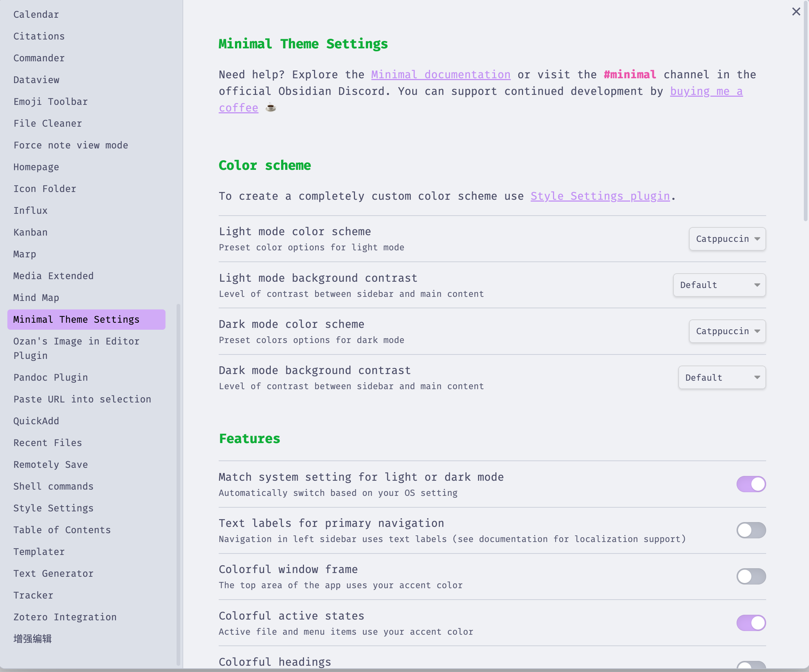The height and width of the screenshot is (672, 809).
Task: Expand Dark mode color scheme options
Action: [x=728, y=331]
